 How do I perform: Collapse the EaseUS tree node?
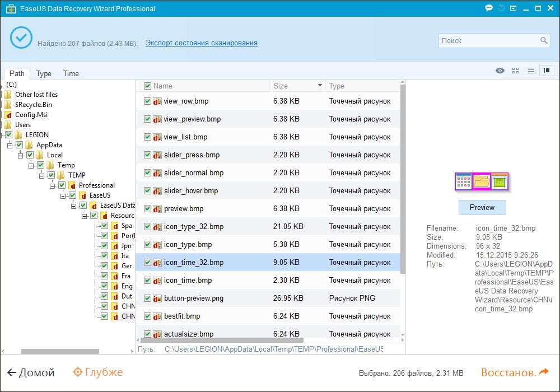(x=63, y=195)
